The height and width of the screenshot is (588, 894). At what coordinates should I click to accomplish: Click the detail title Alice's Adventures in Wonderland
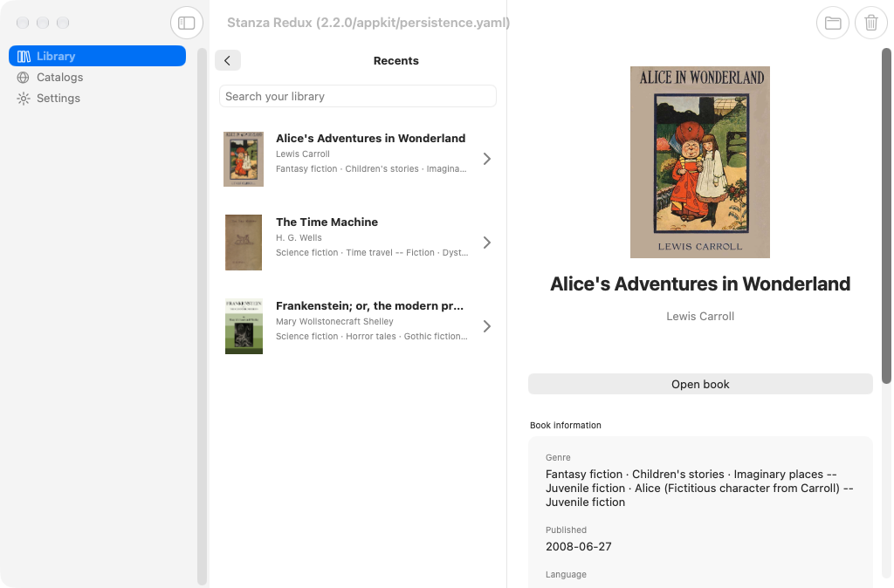(700, 284)
